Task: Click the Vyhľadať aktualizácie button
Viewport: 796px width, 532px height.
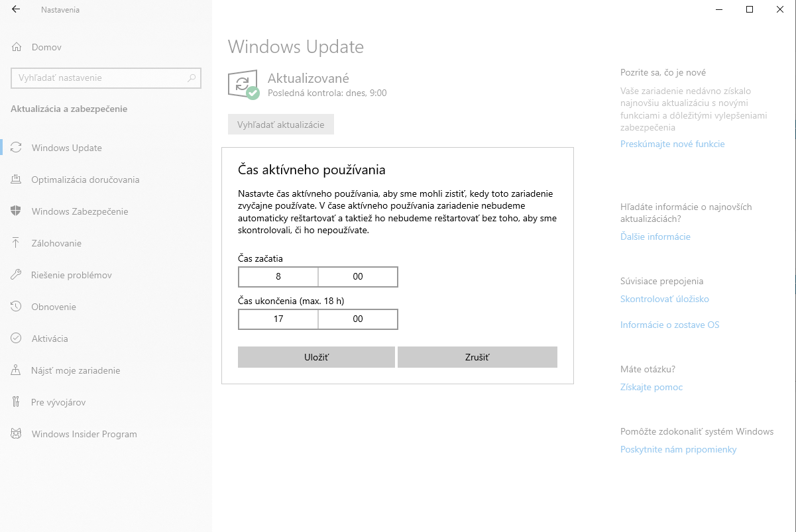Action: click(x=281, y=125)
